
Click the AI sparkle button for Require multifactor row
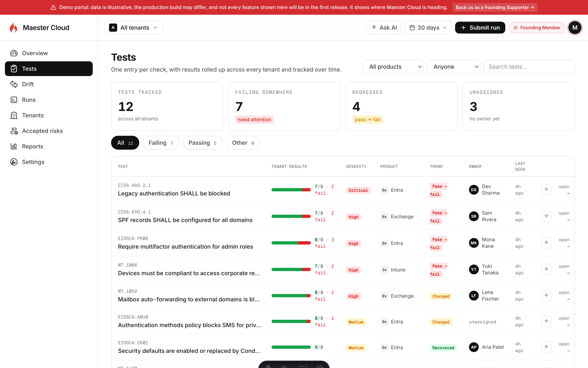546,243
